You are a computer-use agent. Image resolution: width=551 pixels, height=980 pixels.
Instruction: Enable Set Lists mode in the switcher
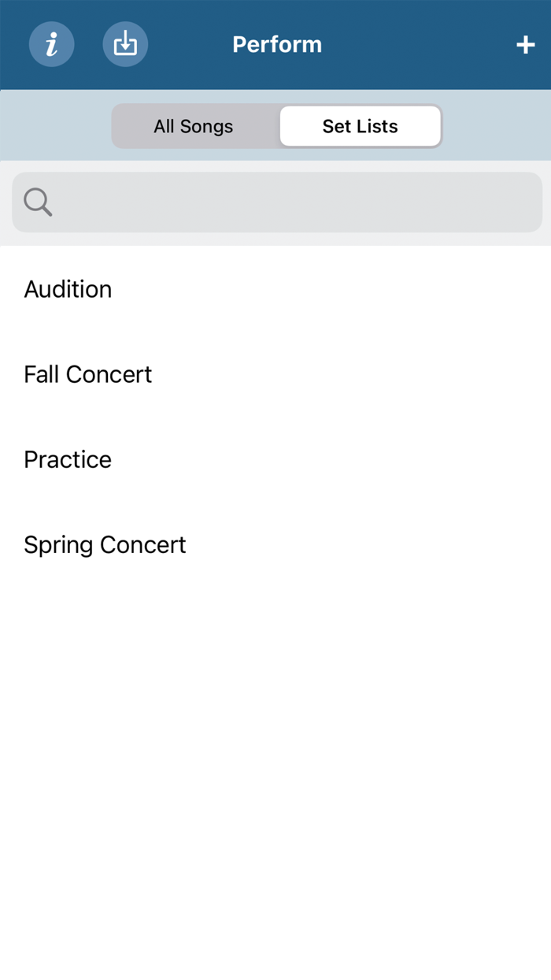tap(360, 126)
